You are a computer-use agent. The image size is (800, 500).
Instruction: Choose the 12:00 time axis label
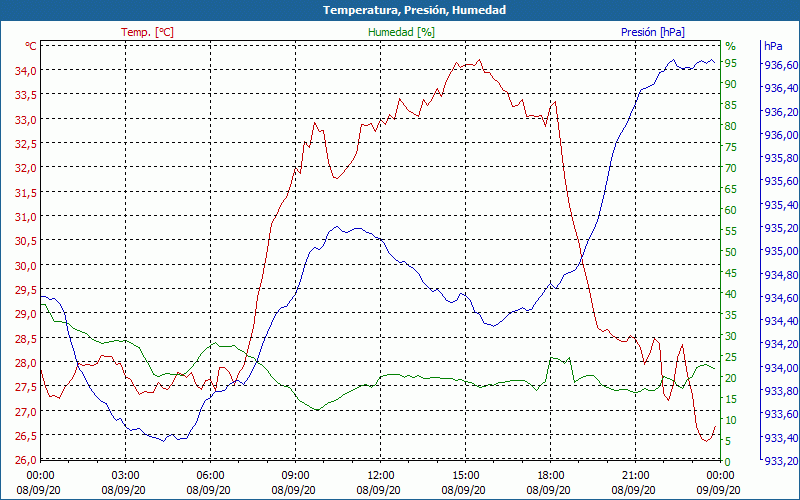[x=381, y=476]
